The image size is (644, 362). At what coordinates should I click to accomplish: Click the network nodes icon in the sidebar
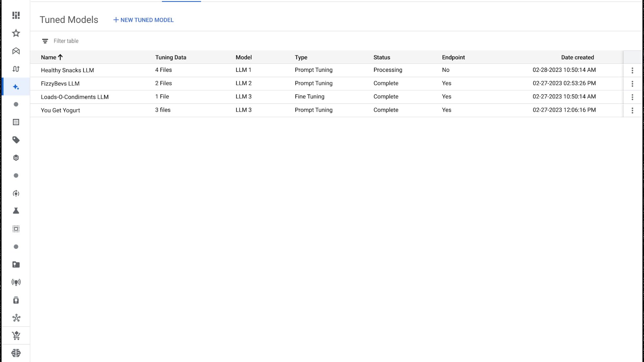16,318
